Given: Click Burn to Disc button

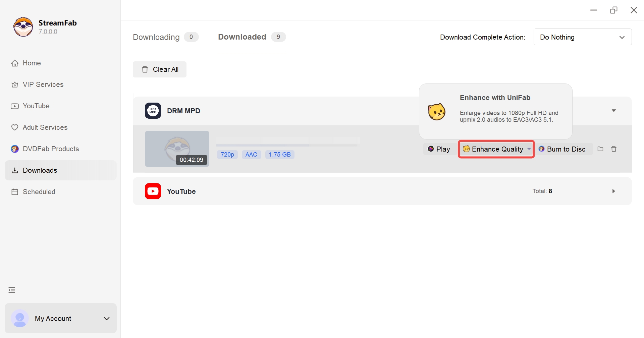Looking at the screenshot, I should [x=562, y=149].
